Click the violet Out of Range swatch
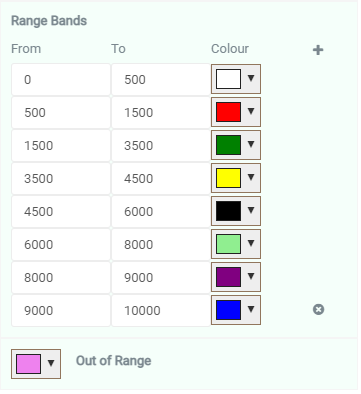 (28, 364)
